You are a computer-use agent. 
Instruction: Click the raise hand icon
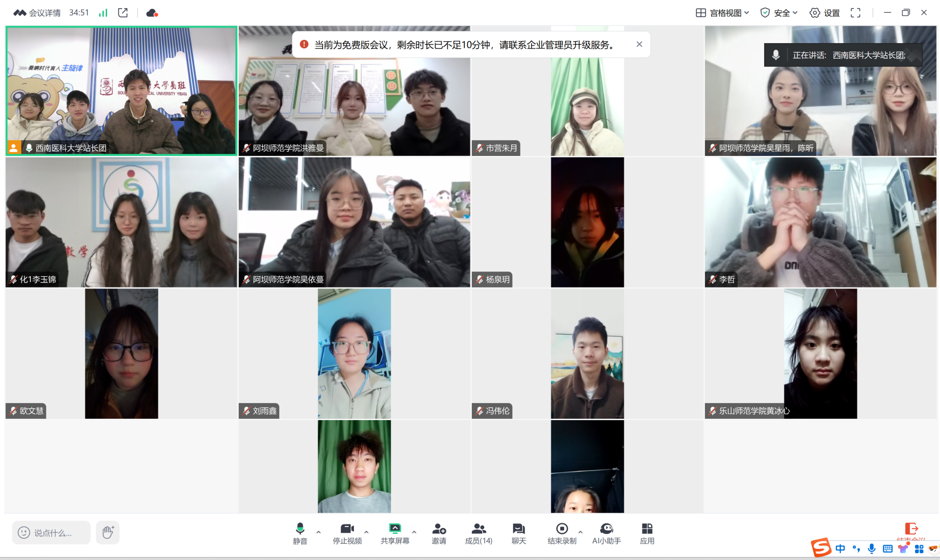click(108, 532)
